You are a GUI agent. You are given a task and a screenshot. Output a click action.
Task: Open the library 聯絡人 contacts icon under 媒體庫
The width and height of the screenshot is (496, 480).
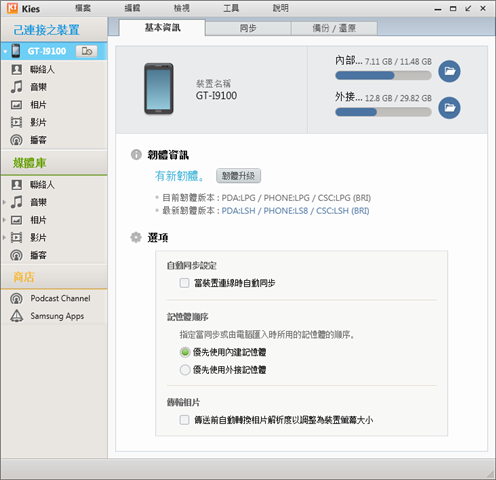[17, 185]
